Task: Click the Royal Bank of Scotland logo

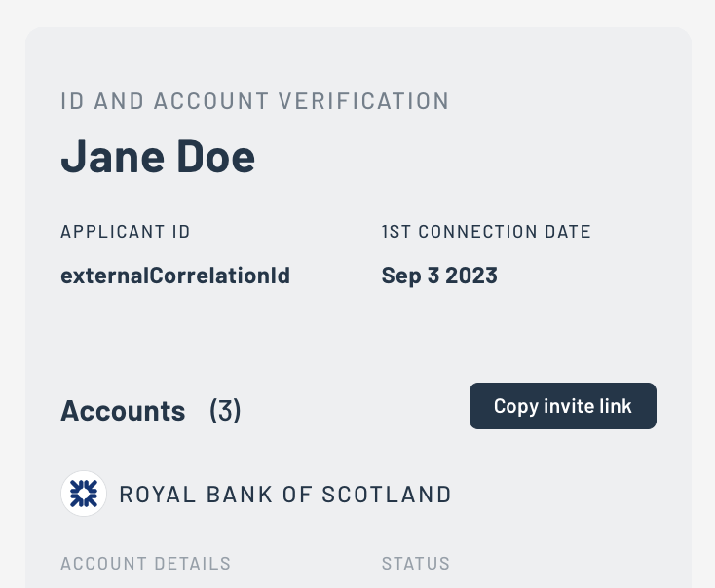Action: [x=84, y=494]
